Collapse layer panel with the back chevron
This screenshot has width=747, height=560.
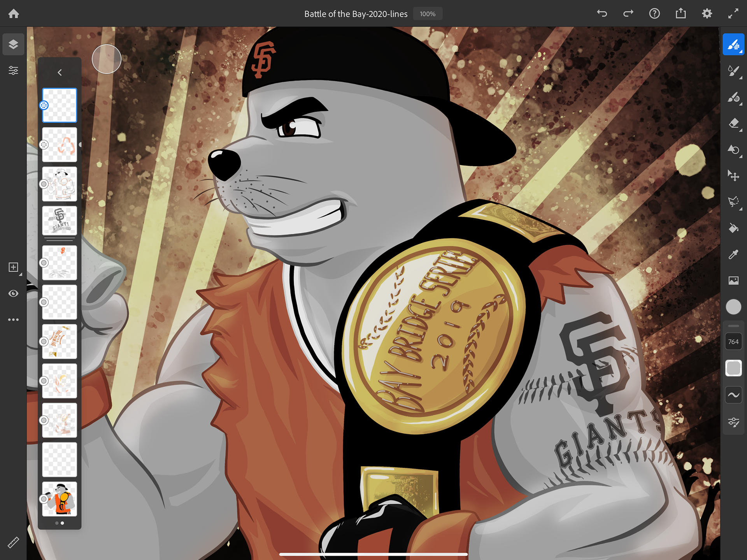point(60,72)
